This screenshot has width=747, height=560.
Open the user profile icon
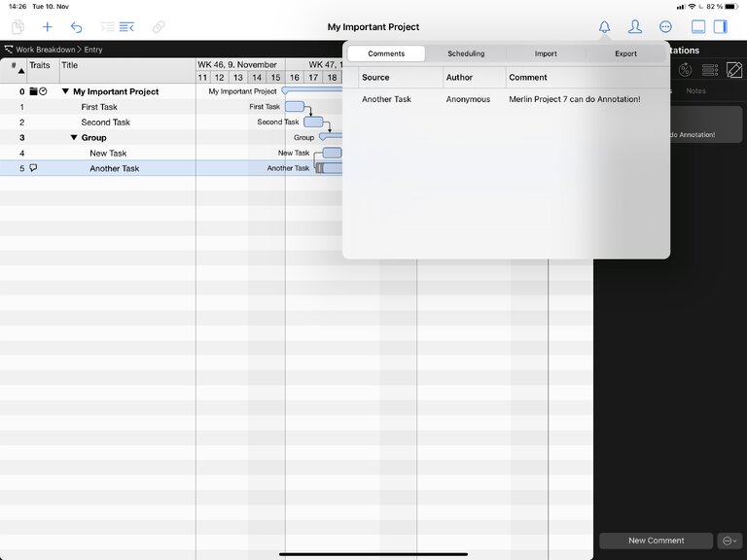click(634, 27)
